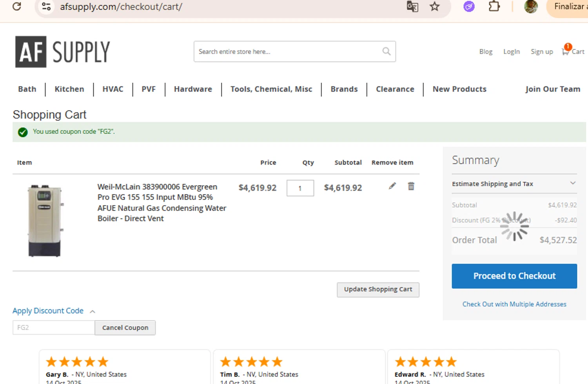Viewport: 588px width, 384px height.
Task: Open the Blog link
Action: pyautogui.click(x=486, y=52)
